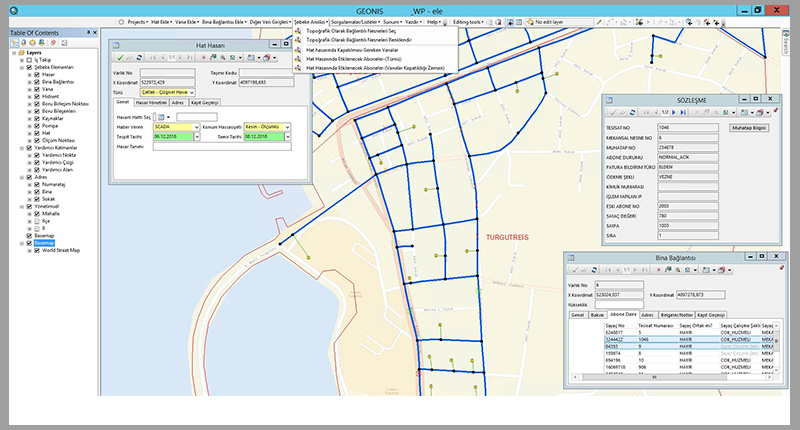Viewport: 800px width, 430px height.
Task: Select Hat Hasarında Etkilenecek Aboneler-(Tümü)
Action: click(354, 59)
